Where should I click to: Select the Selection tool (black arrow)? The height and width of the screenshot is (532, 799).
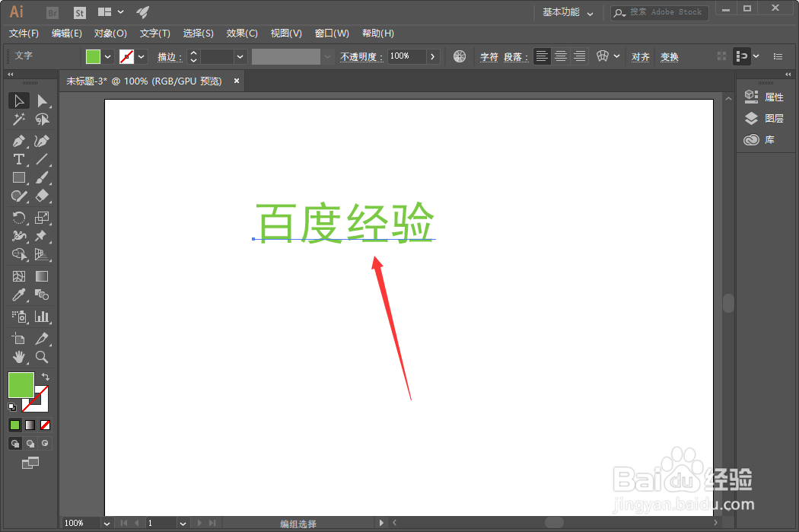tap(19, 101)
